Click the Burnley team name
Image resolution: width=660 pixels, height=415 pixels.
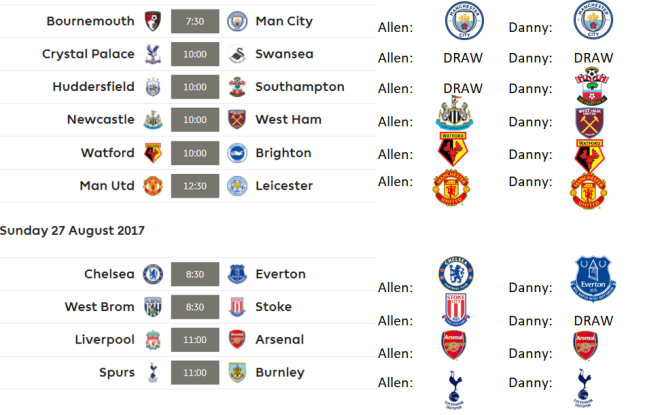(280, 373)
